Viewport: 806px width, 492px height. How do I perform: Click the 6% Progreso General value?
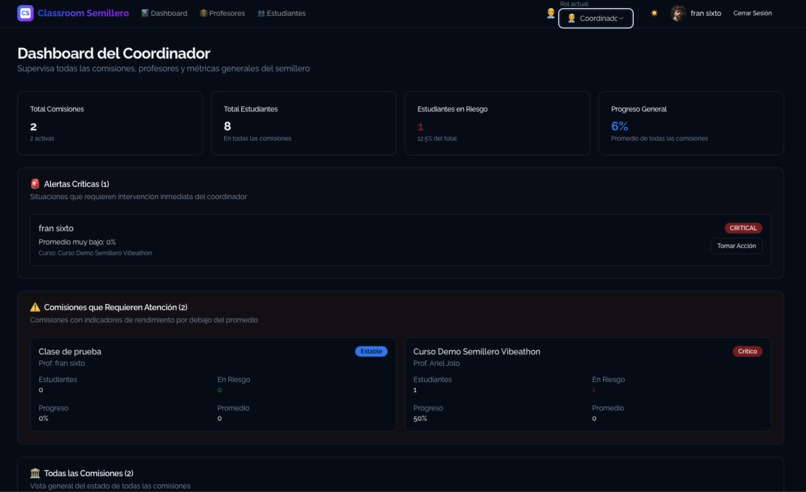tap(619, 126)
